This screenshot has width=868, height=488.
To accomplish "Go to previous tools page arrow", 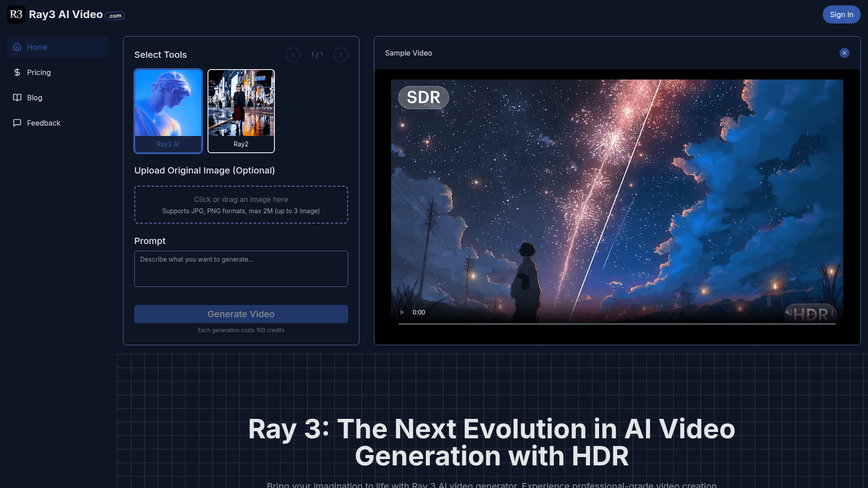I will pos(293,55).
